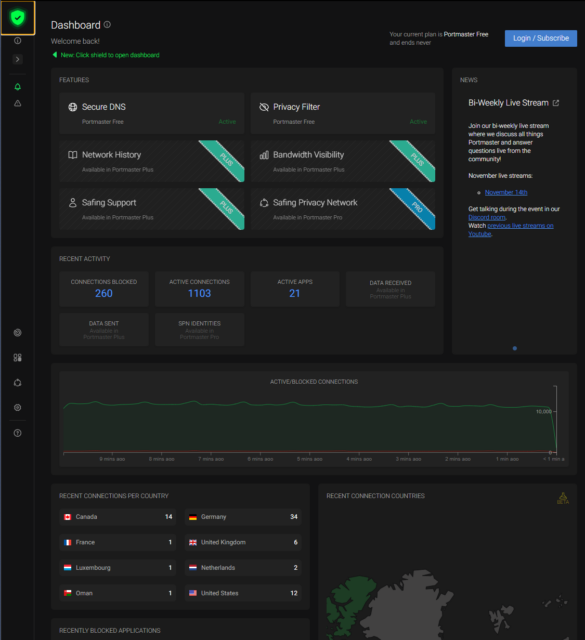This screenshot has width=585, height=640.
Task: Select the Bandwidth Visibility feature card
Action: coord(343,161)
